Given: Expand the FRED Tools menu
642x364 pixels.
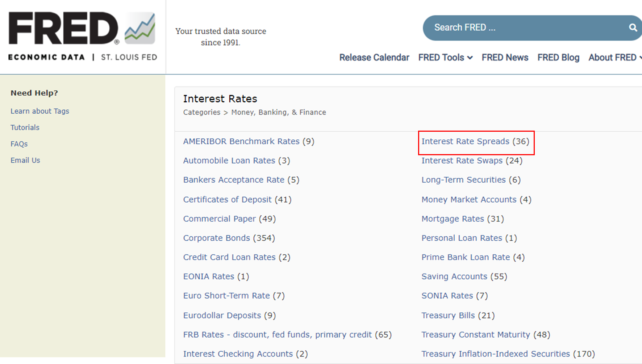Looking at the screenshot, I should coord(445,58).
